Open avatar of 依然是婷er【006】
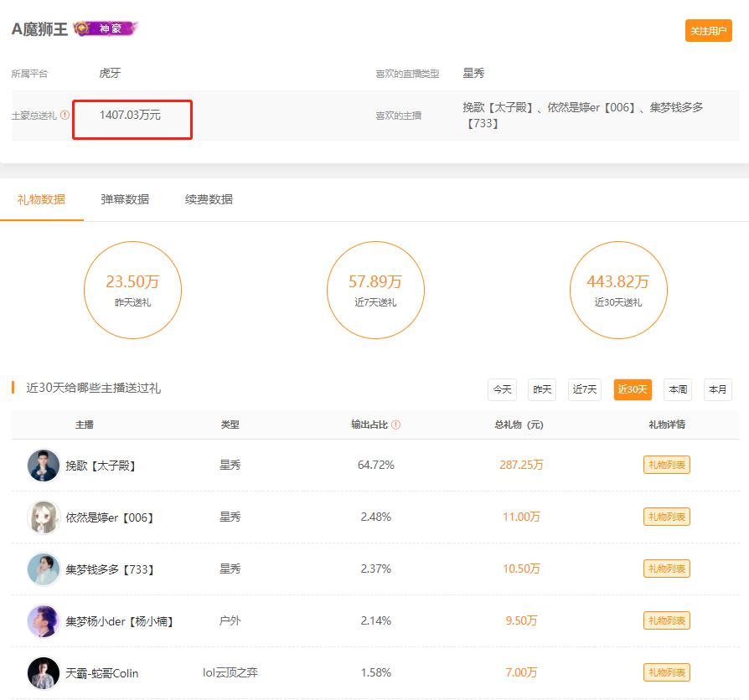This screenshot has width=749, height=700. click(x=44, y=517)
